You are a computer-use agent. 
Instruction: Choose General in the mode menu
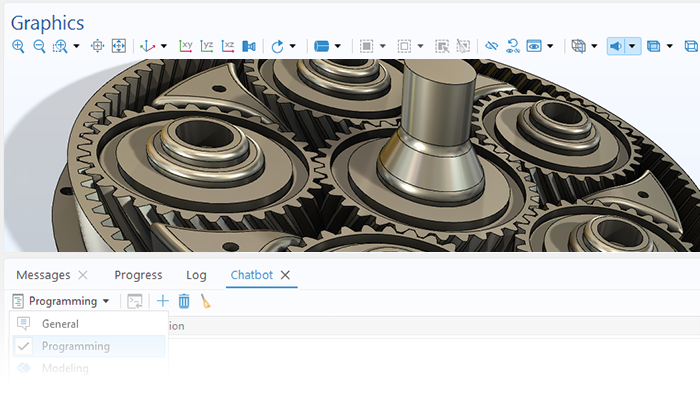tap(89, 324)
